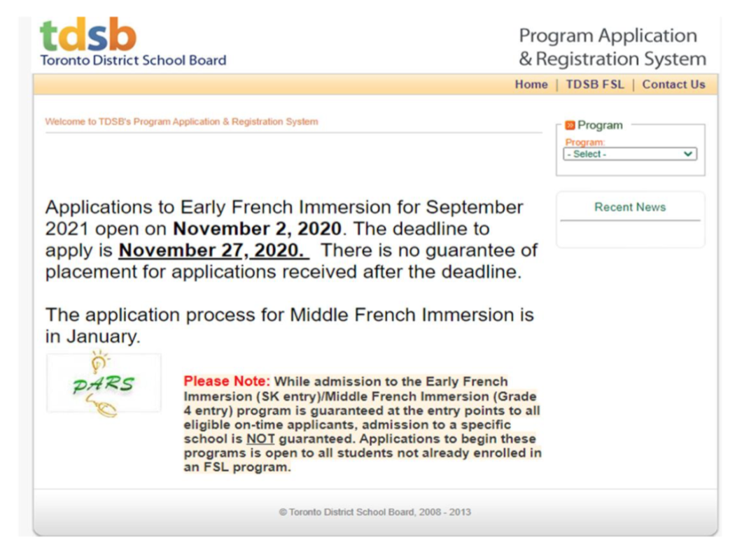Click the empty Recent News panel area
Screen dimensions: 756x556
click(630, 234)
